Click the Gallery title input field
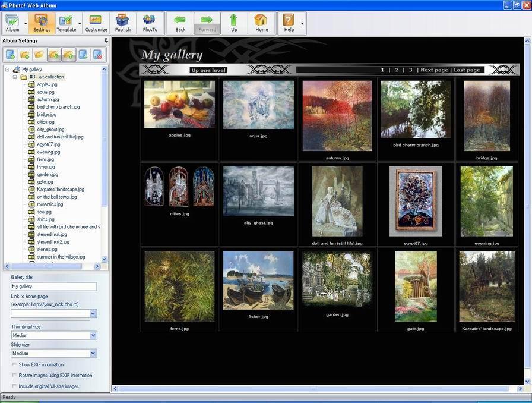The width and height of the screenshot is (532, 403). [53, 286]
